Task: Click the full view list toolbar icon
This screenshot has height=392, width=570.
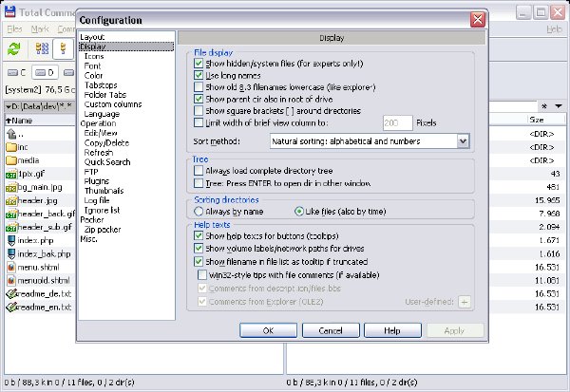Action: 63,48
